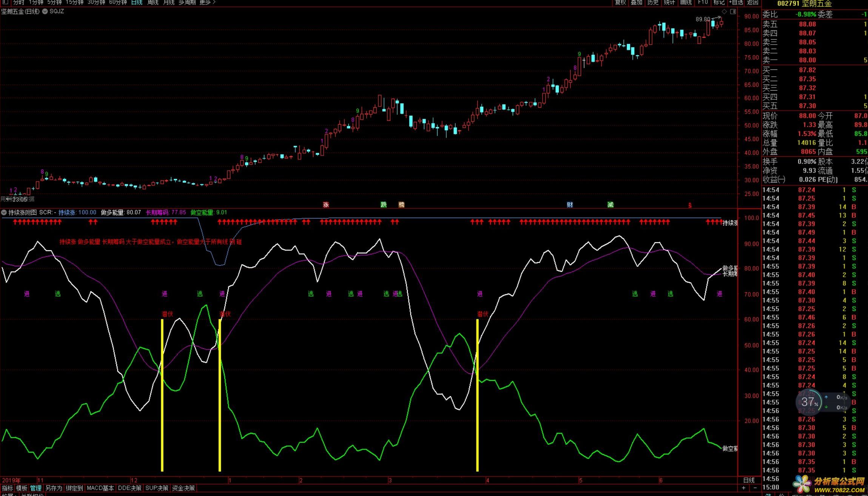Click the 关联报价 tab at bottom
The width and height of the screenshot is (868, 496).
point(32,494)
